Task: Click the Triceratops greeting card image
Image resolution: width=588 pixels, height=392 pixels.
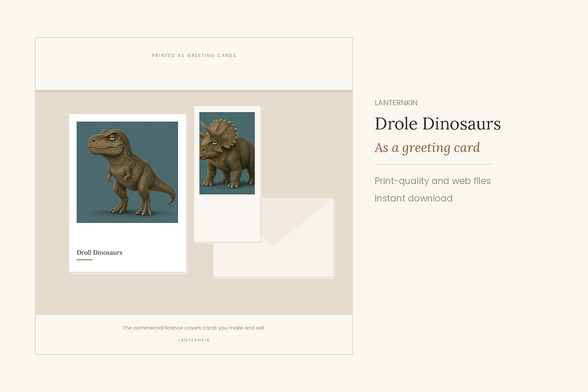Action: (x=227, y=153)
